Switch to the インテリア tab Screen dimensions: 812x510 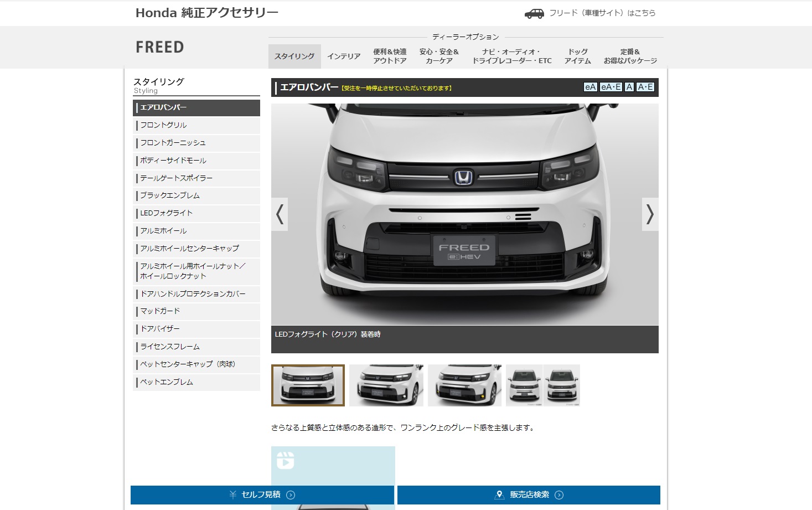[x=344, y=56]
